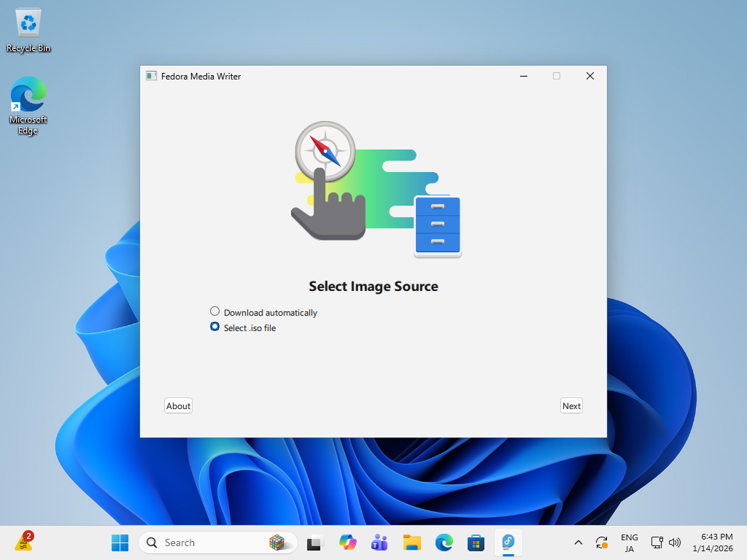Open the ENG JA input language switcher
Image resolution: width=747 pixels, height=560 pixels.
(x=629, y=542)
